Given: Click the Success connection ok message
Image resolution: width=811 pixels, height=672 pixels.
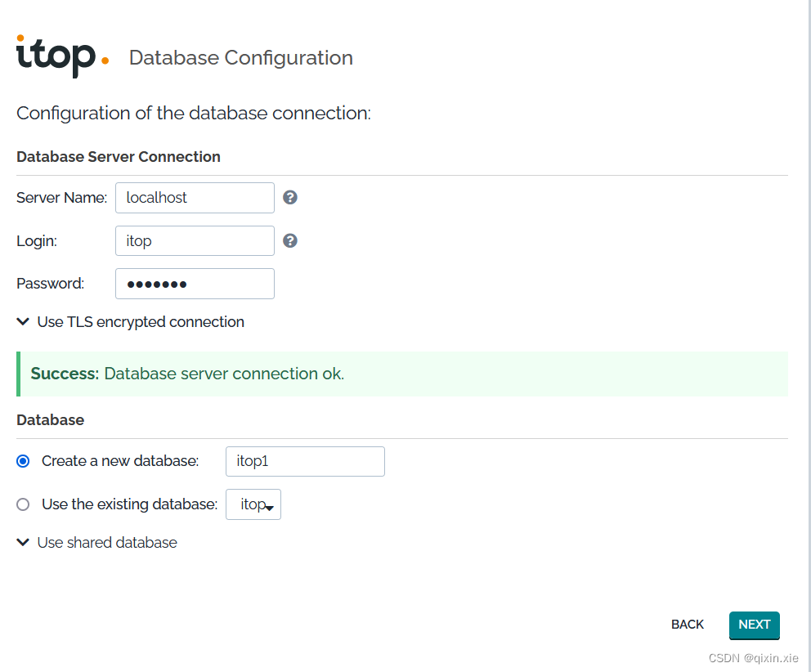Looking at the screenshot, I should pyautogui.click(x=402, y=374).
